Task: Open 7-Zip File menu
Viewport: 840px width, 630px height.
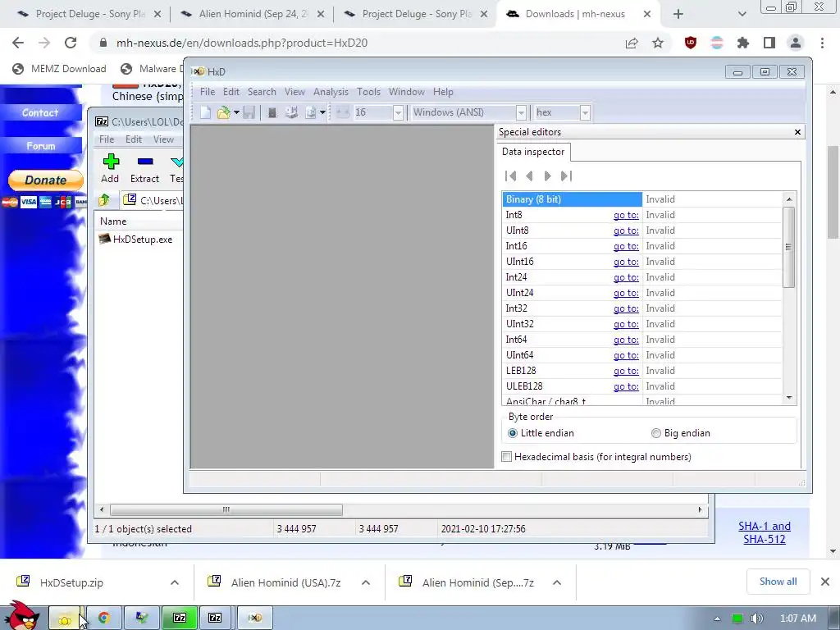Action: click(107, 139)
